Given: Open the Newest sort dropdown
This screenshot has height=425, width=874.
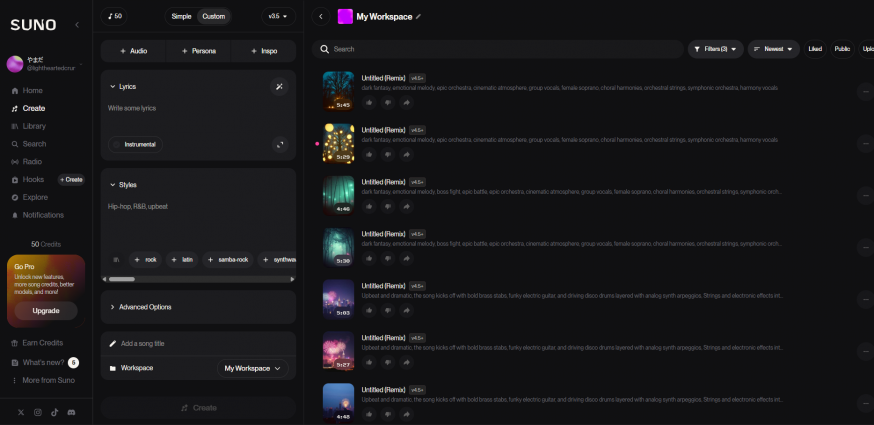Looking at the screenshot, I should pos(773,48).
